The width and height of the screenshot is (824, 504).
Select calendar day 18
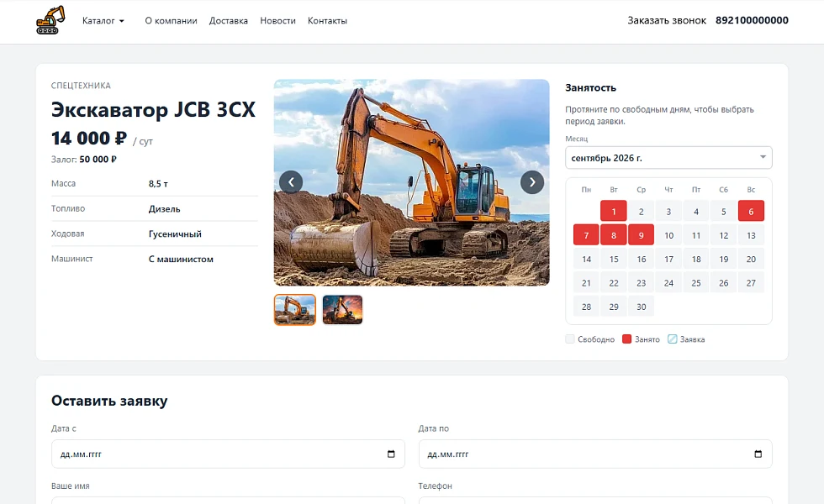(x=696, y=259)
